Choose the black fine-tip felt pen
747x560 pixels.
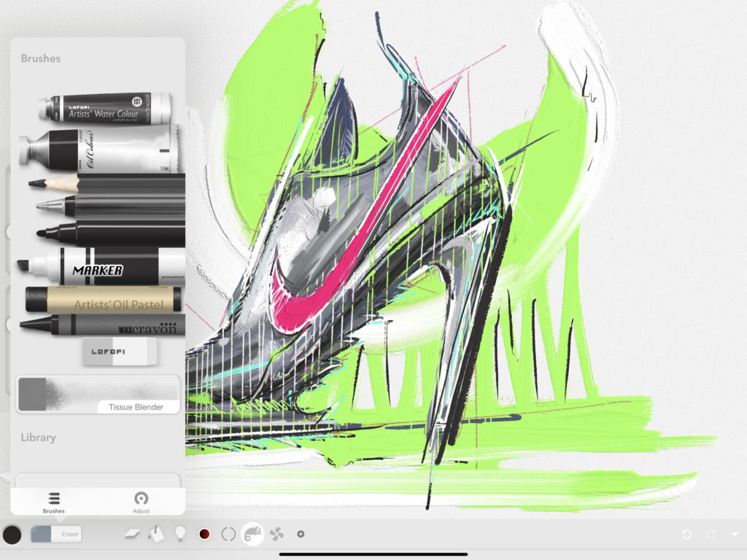[111, 234]
